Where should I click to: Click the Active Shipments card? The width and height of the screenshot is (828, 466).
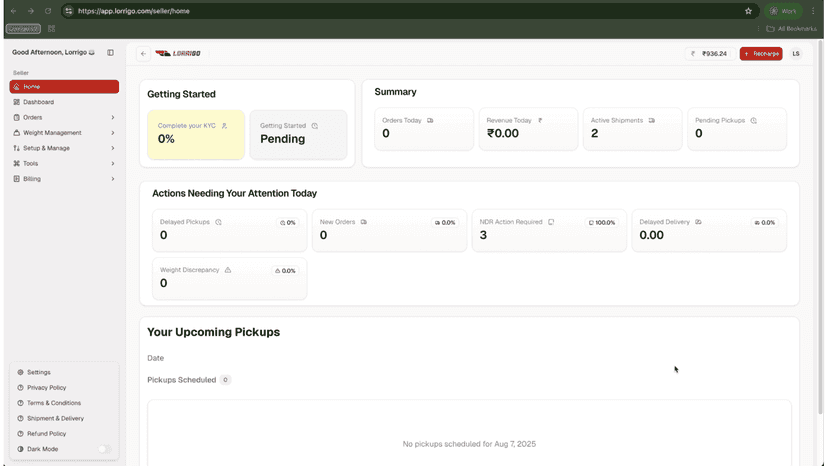[633, 129]
